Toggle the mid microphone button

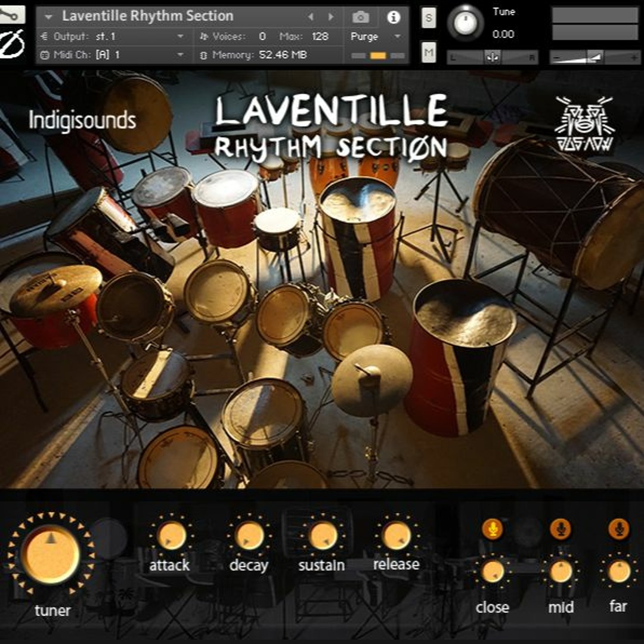pos(561,528)
